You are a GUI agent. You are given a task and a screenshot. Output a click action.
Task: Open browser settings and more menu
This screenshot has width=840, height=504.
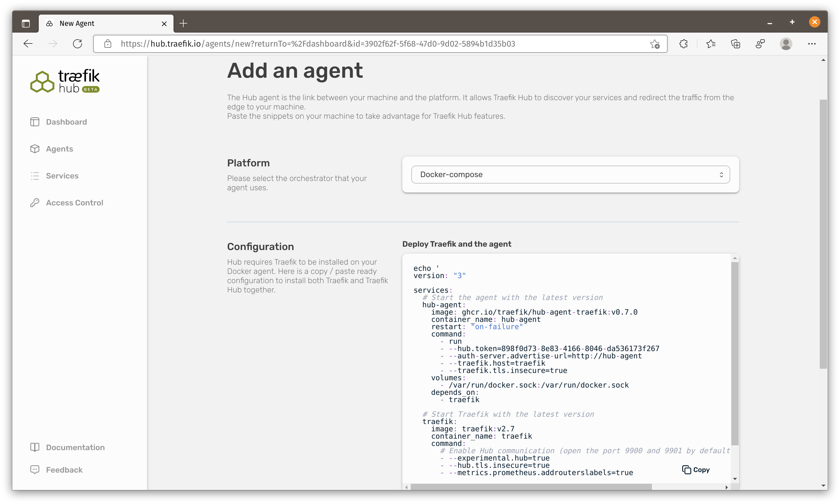coord(812,44)
